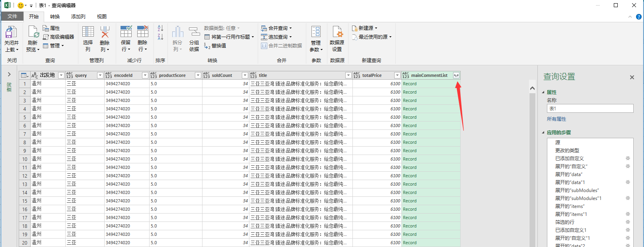
Task: Click the 删除列 remove columns icon
Action: (x=105, y=33)
